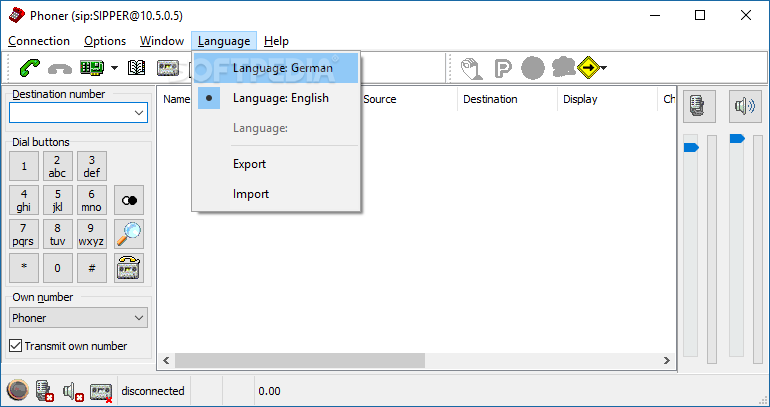Click the gray record circle icon
The width and height of the screenshot is (770, 407).
533,68
